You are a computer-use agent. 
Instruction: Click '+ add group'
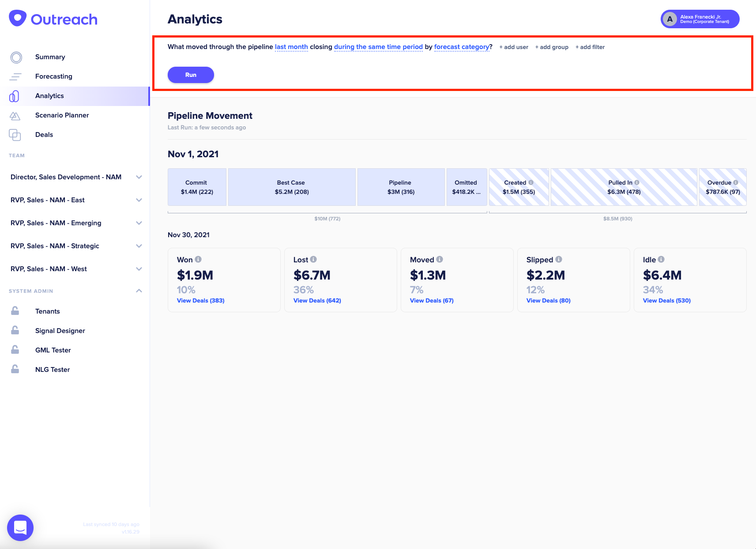[552, 47]
